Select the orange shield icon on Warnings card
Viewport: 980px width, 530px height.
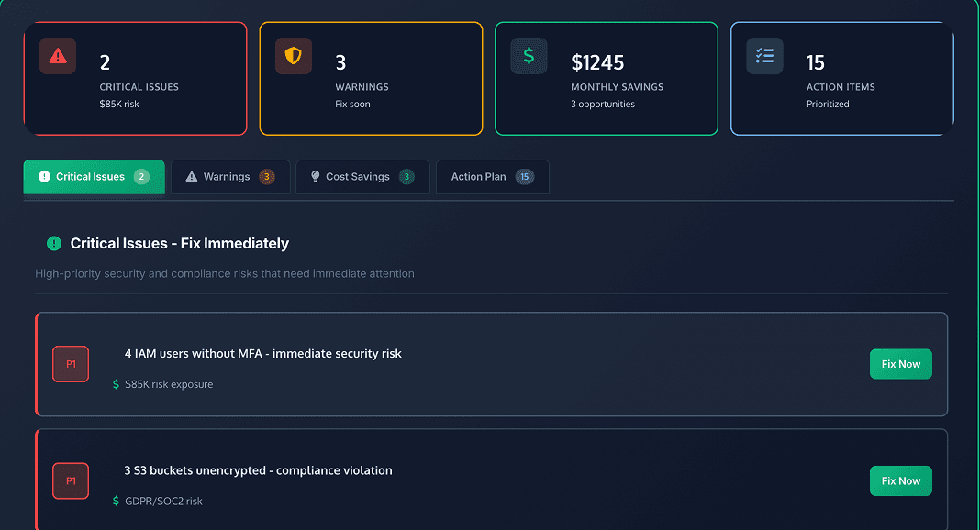click(293, 56)
